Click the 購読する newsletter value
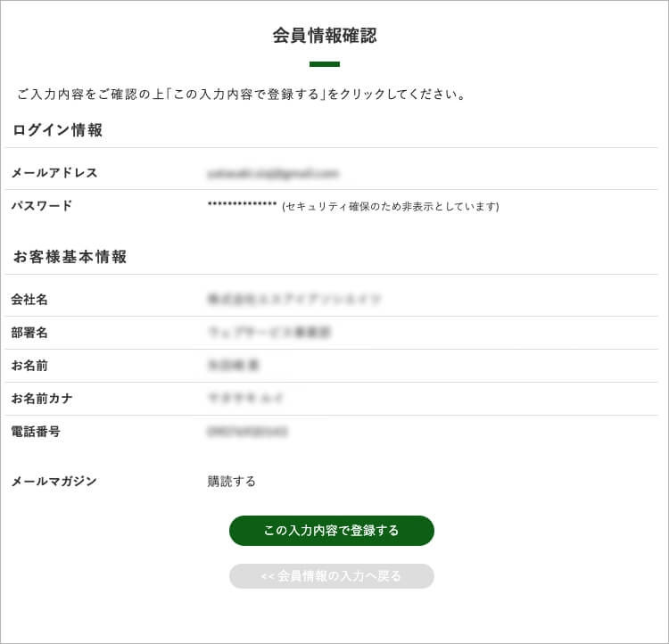 (x=232, y=482)
